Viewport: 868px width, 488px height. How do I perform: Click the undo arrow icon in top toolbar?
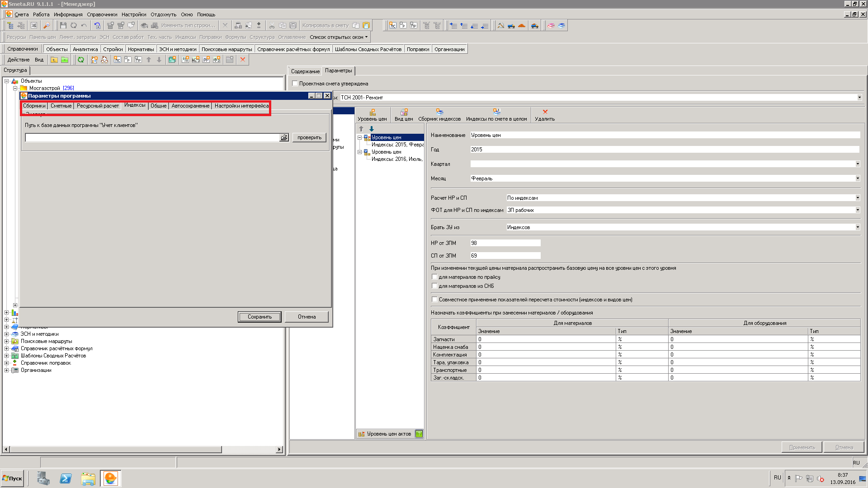(84, 25)
